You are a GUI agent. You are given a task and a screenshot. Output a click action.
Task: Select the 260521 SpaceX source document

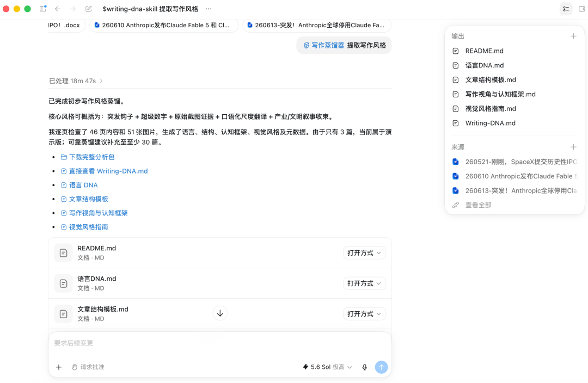514,162
